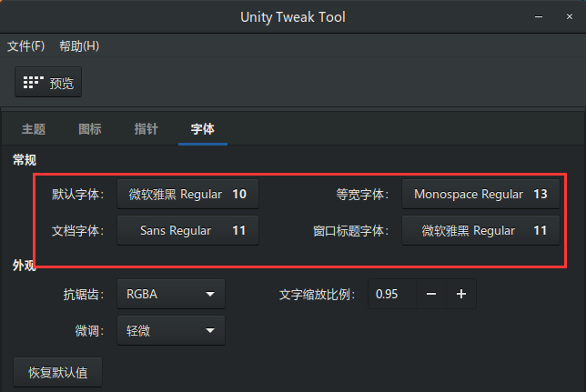Switch to the 主题 tab

[x=34, y=129]
